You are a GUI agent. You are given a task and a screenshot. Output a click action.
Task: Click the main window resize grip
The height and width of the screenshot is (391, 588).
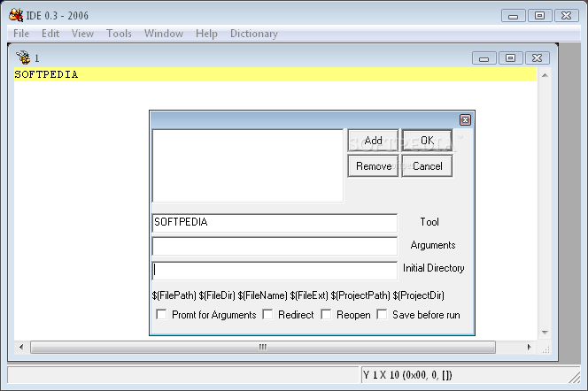[x=575, y=377]
